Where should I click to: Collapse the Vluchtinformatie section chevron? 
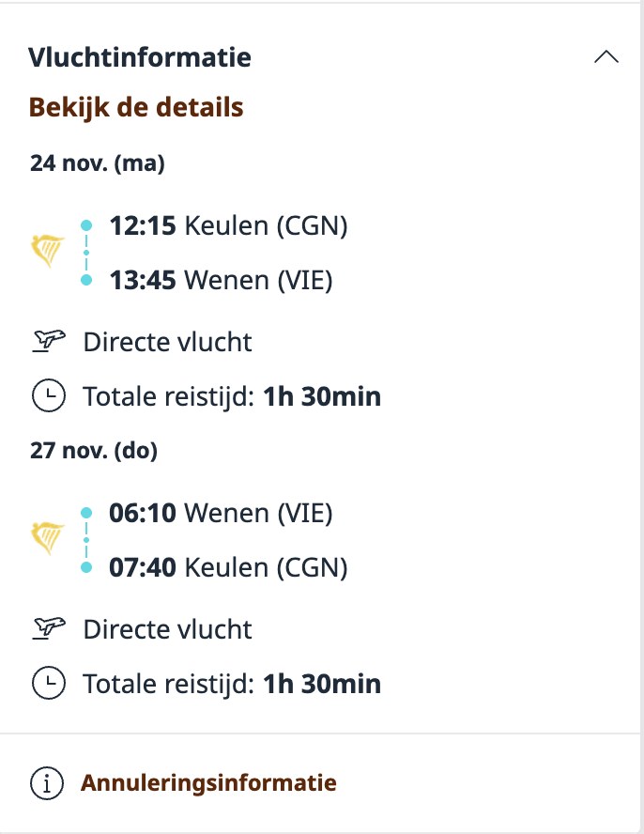point(606,57)
